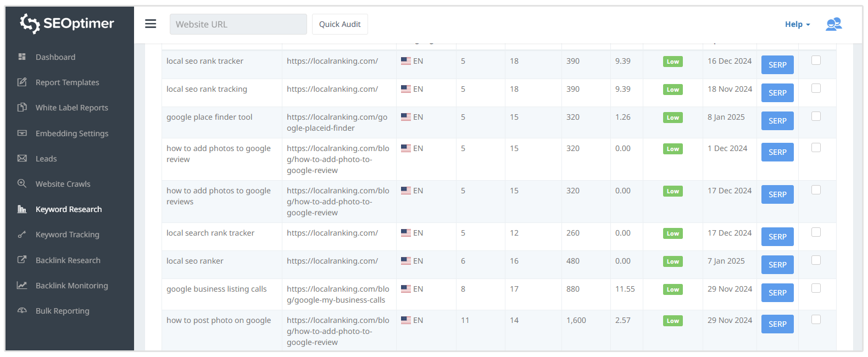Tick the 'local seo ranker' row checkbox
This screenshot has height=357, width=868.
click(x=816, y=260)
